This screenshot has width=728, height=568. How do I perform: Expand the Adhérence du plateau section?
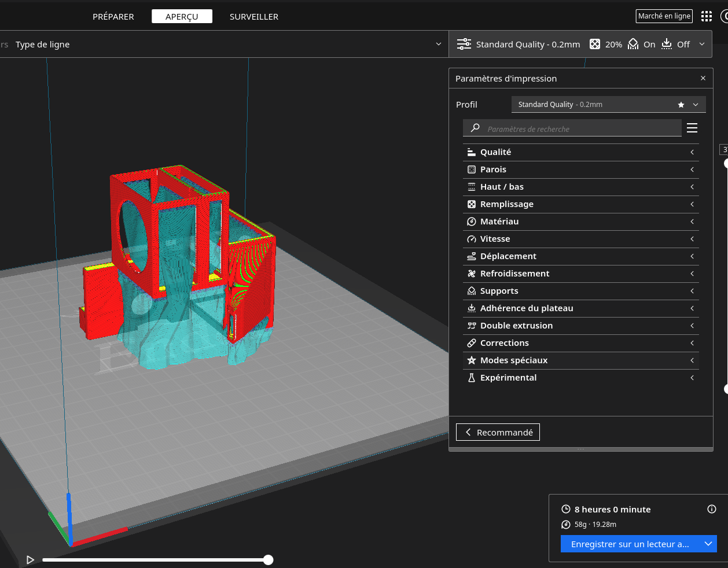coord(580,308)
